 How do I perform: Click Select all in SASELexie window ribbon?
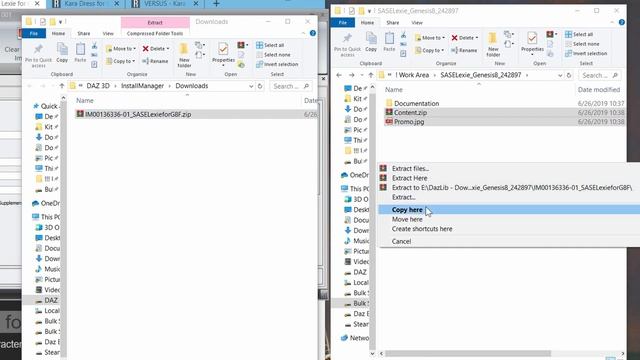tap(579, 34)
